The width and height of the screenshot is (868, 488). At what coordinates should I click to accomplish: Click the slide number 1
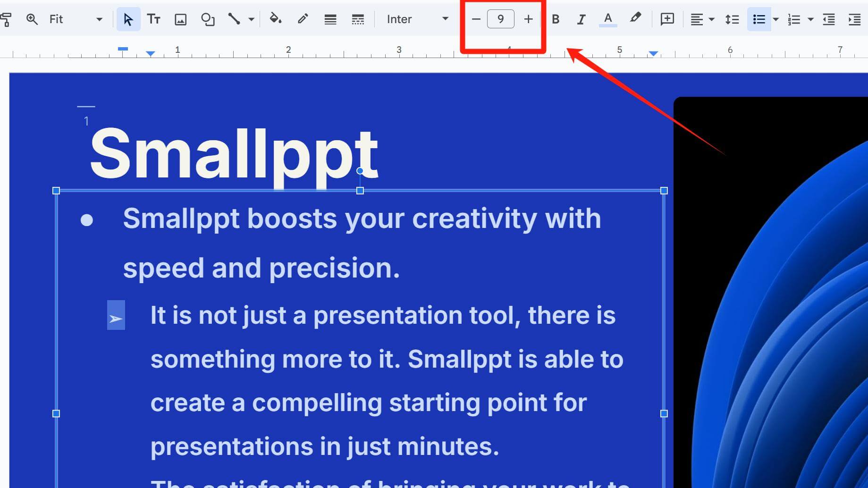point(86,121)
